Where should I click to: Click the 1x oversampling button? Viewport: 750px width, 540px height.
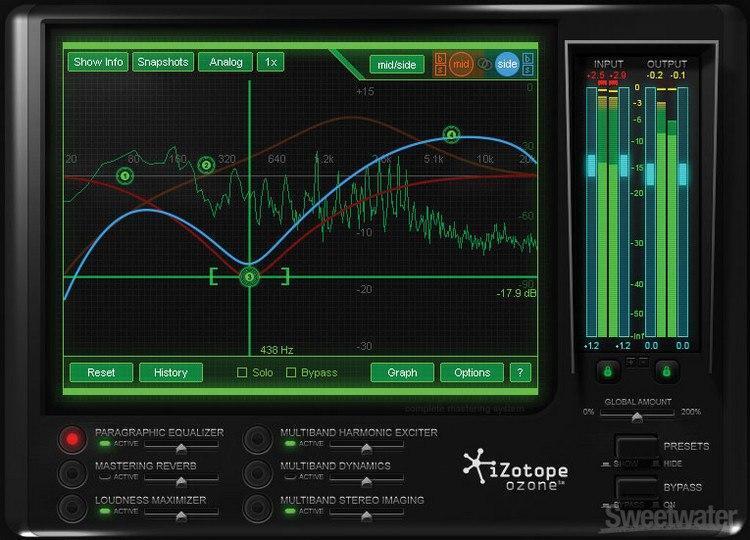coord(271,62)
